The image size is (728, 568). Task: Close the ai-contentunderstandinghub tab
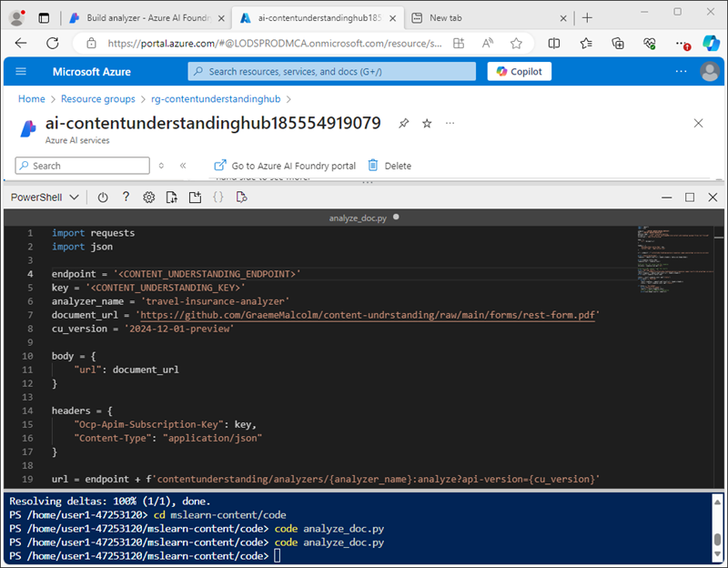tap(393, 18)
